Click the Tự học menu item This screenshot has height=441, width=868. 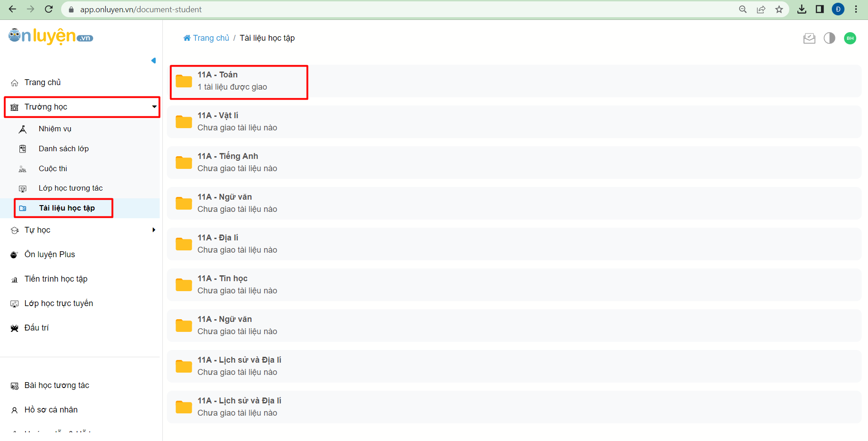(x=38, y=230)
